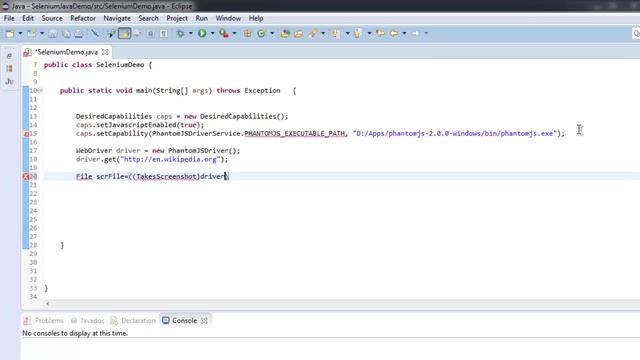Open the New wizard dropdown arrow
640x360 pixels.
coord(20,33)
